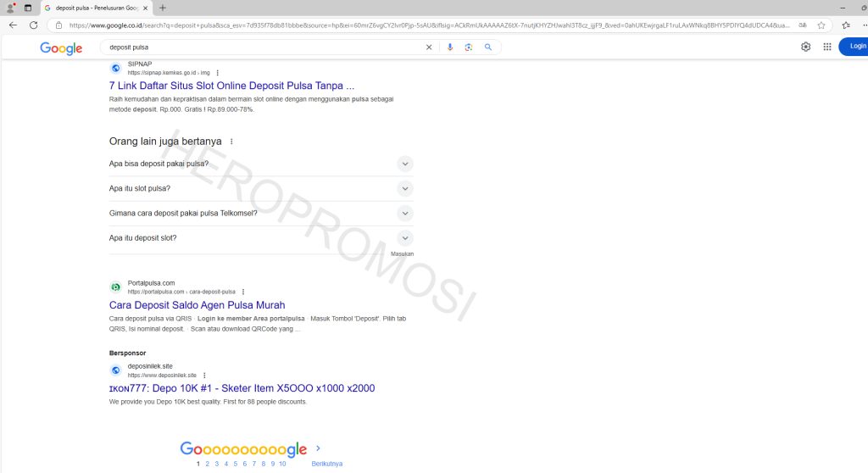This screenshot has width=868, height=473.
Task: Clear the search box with the X
Action: point(428,47)
